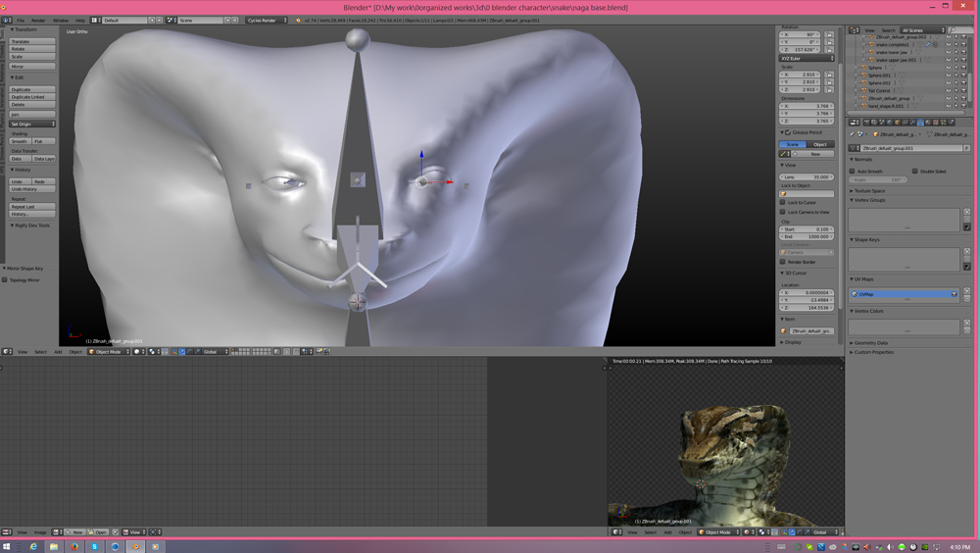Open the Render menu
Screen dimensions: 980x553
tap(38, 20)
